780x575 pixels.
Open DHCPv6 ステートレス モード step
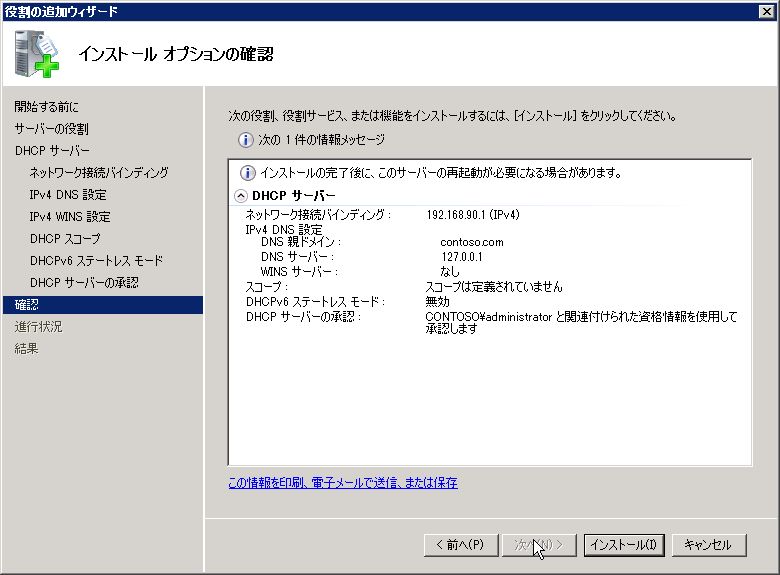pyautogui.click(x=96, y=261)
